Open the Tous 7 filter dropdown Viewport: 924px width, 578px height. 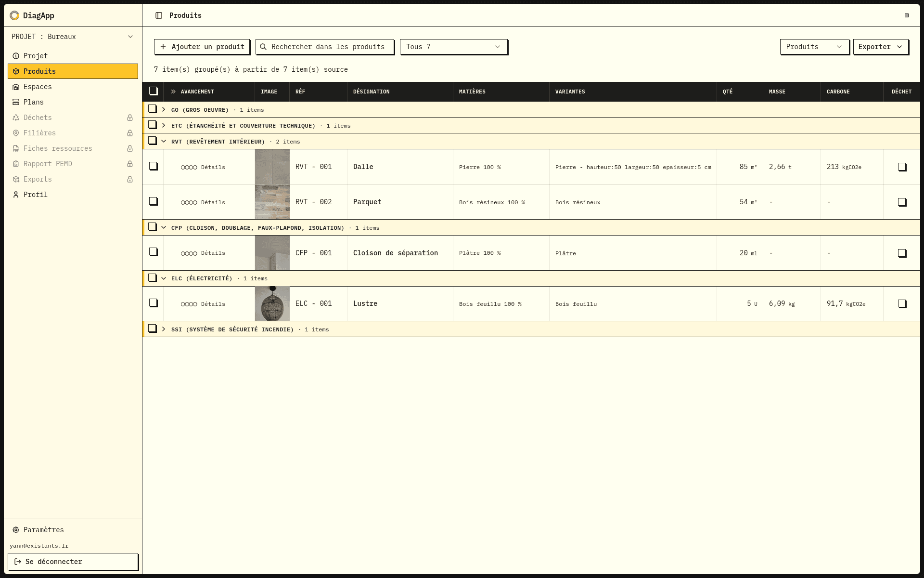(x=453, y=47)
